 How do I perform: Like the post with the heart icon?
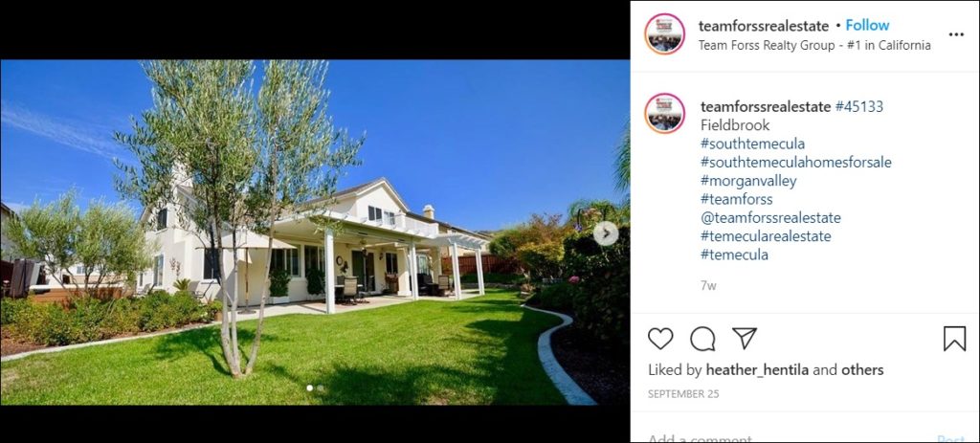tap(660, 339)
